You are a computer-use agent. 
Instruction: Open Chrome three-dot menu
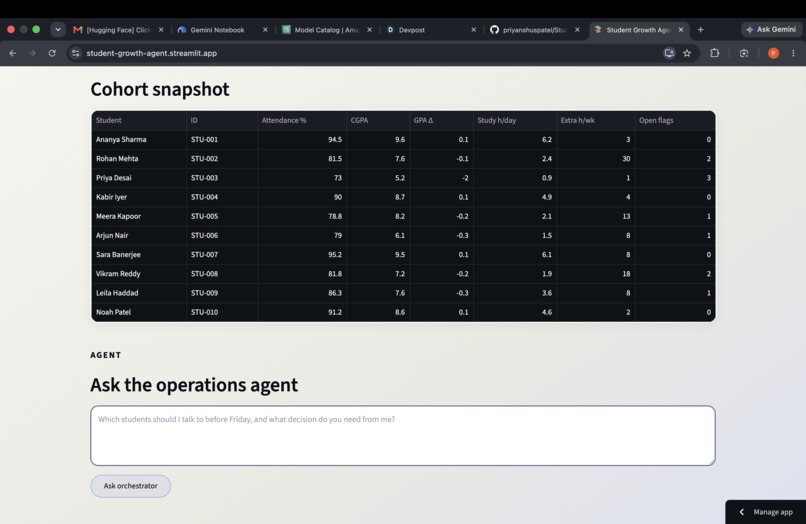[x=793, y=53]
